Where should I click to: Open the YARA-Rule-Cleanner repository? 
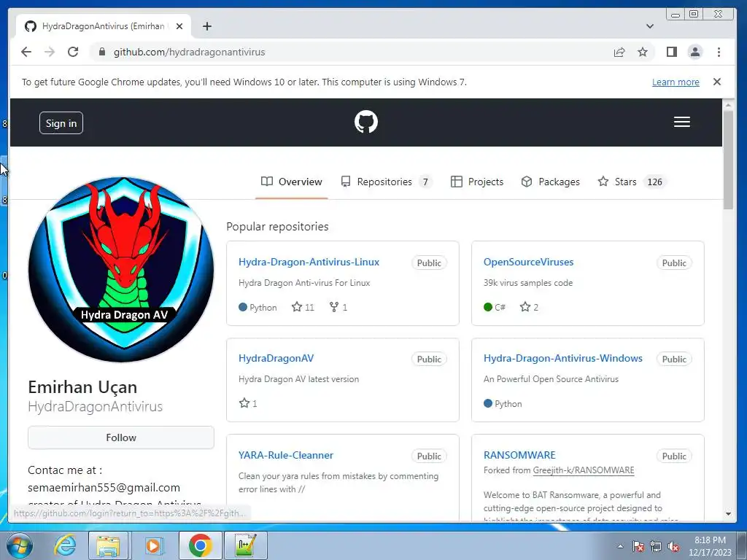(286, 455)
